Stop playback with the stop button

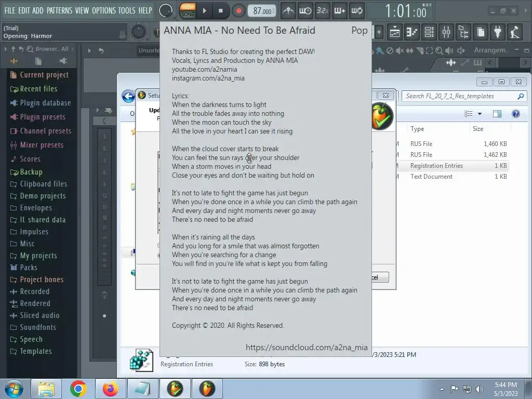(220, 11)
